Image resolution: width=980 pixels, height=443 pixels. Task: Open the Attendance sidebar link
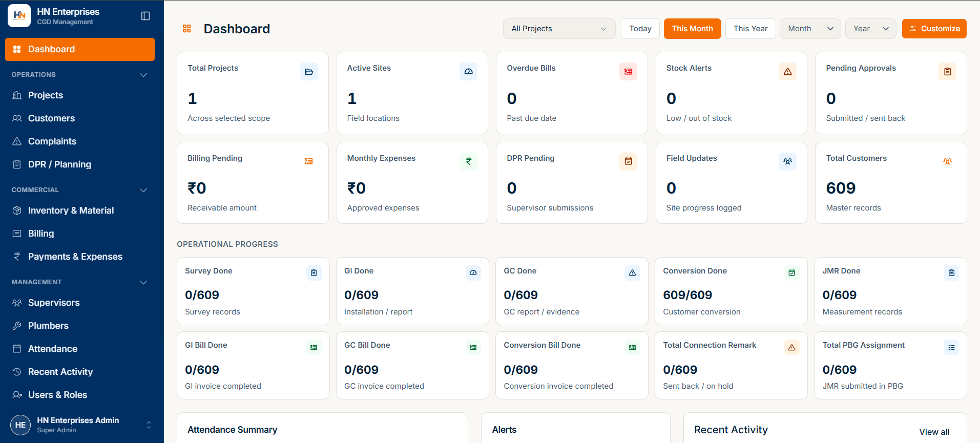[x=80, y=349]
